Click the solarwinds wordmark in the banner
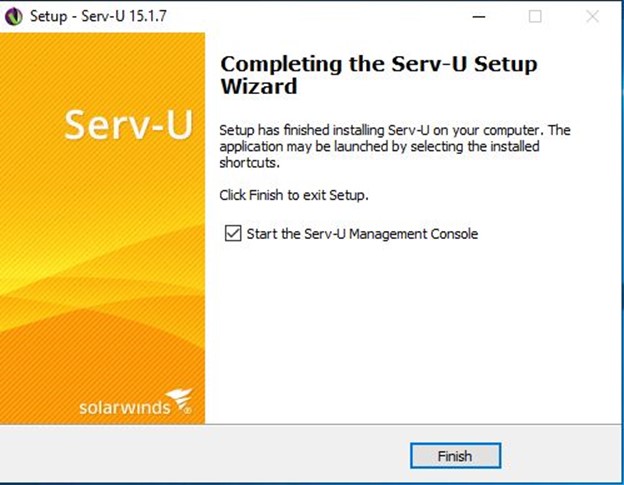 125,408
